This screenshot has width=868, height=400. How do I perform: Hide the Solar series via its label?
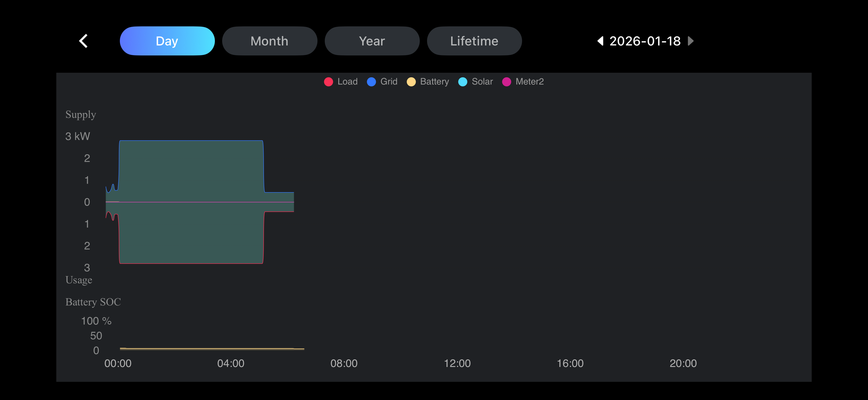(482, 82)
